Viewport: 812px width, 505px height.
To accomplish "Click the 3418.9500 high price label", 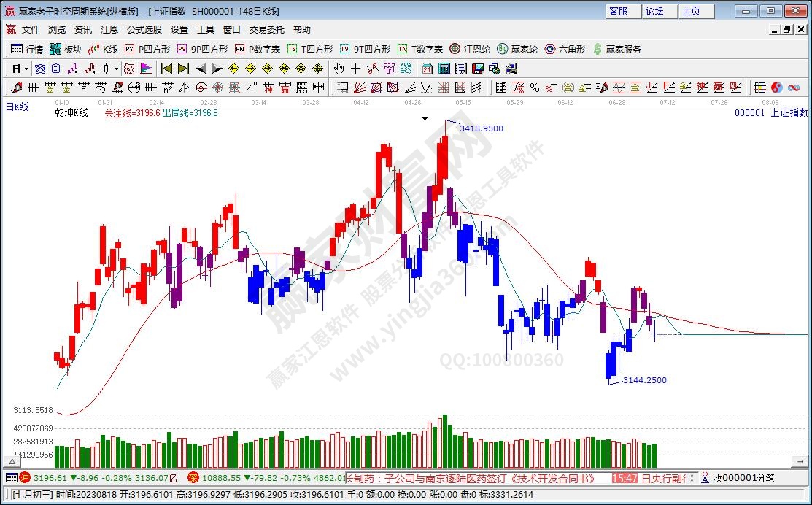I will [x=481, y=128].
